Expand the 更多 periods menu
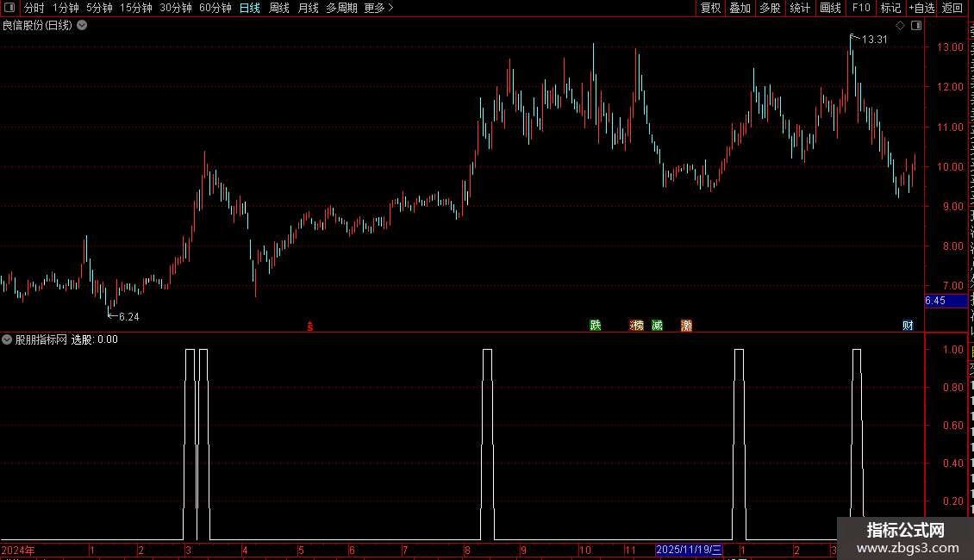The image size is (974, 560). pos(378,8)
